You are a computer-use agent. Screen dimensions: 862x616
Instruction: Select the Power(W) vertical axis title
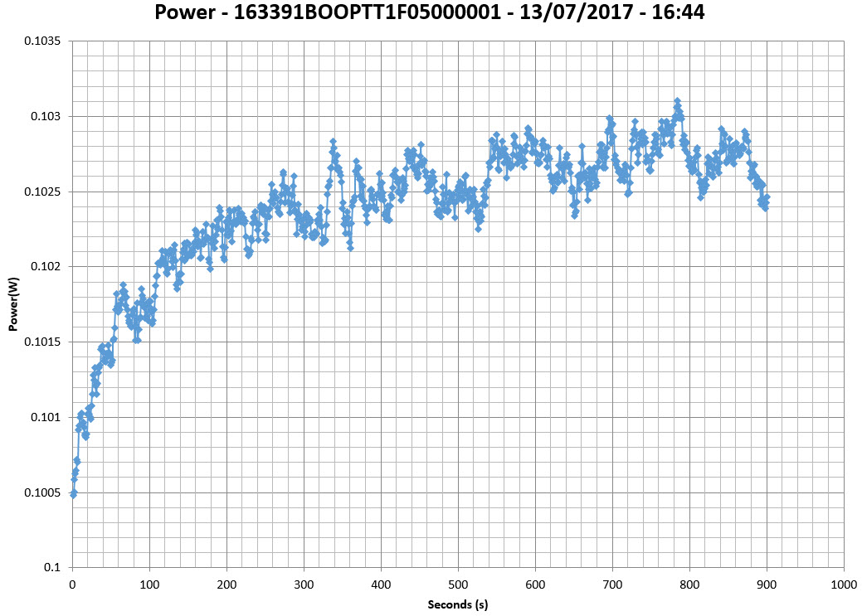13,304
